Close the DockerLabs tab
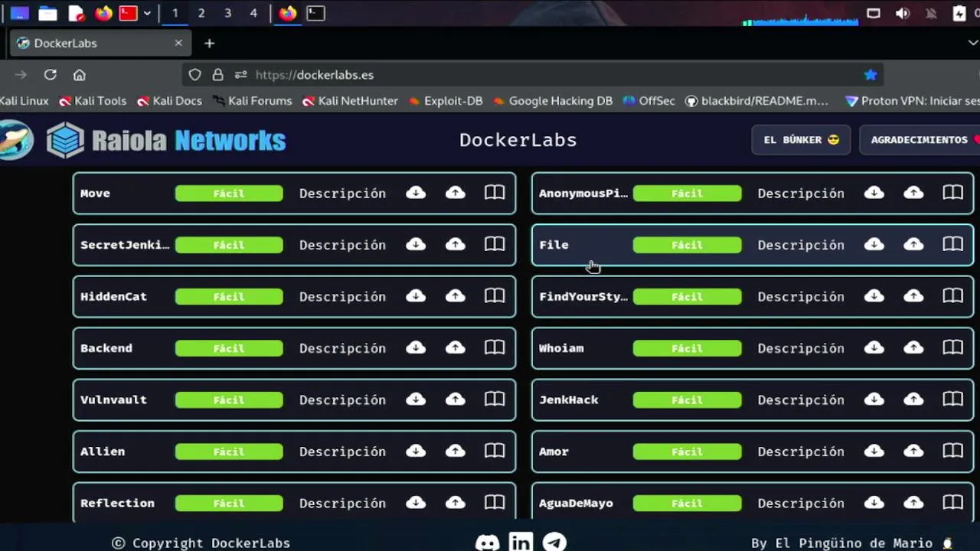980x551 pixels. tap(178, 43)
